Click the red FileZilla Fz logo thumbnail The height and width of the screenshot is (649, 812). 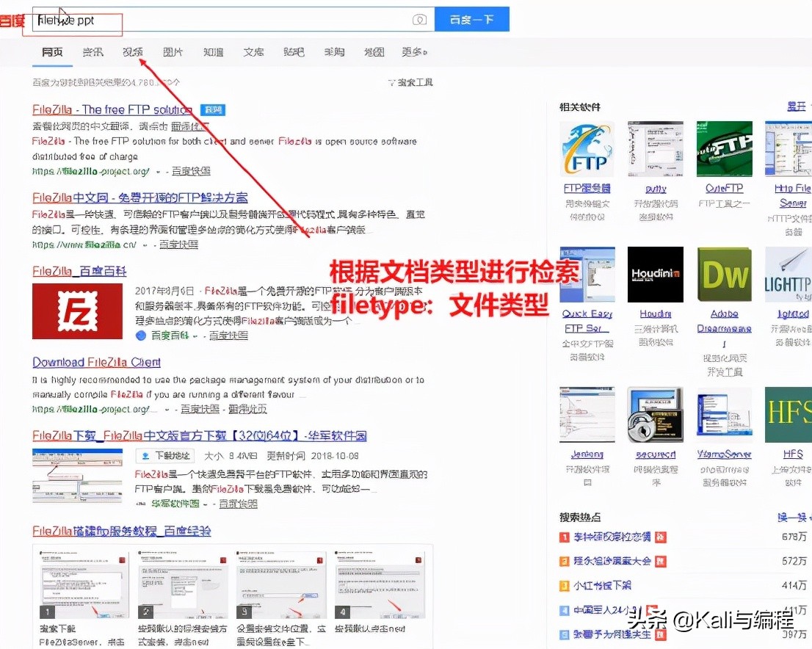tap(77, 311)
